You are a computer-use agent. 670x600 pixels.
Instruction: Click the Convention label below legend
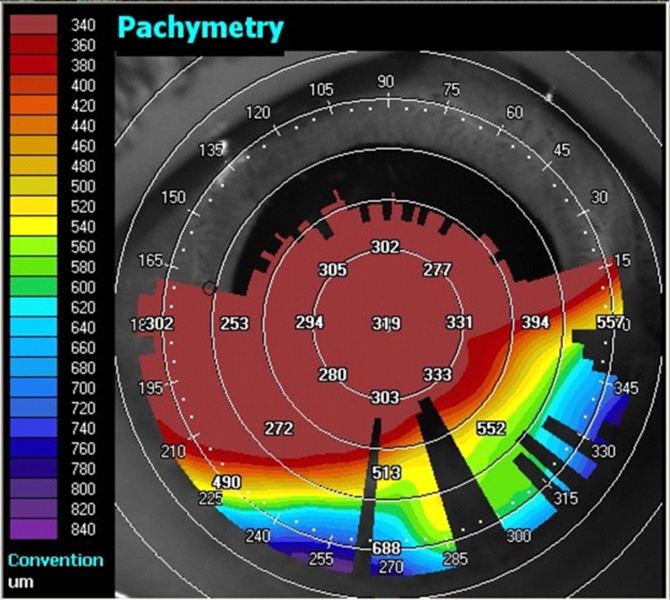pyautogui.click(x=55, y=560)
